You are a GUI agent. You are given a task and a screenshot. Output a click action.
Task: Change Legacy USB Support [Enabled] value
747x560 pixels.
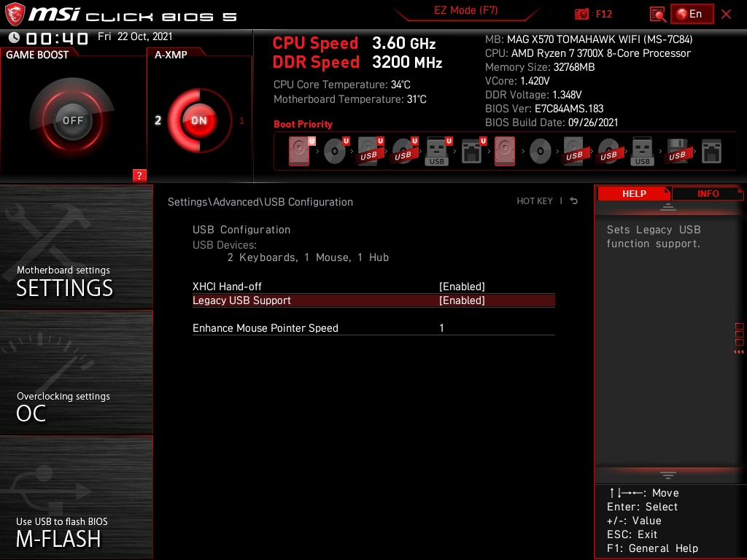click(x=462, y=300)
